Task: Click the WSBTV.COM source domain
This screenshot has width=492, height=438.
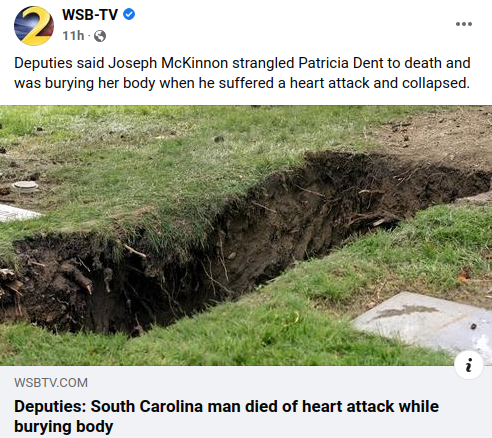Action: point(51,383)
